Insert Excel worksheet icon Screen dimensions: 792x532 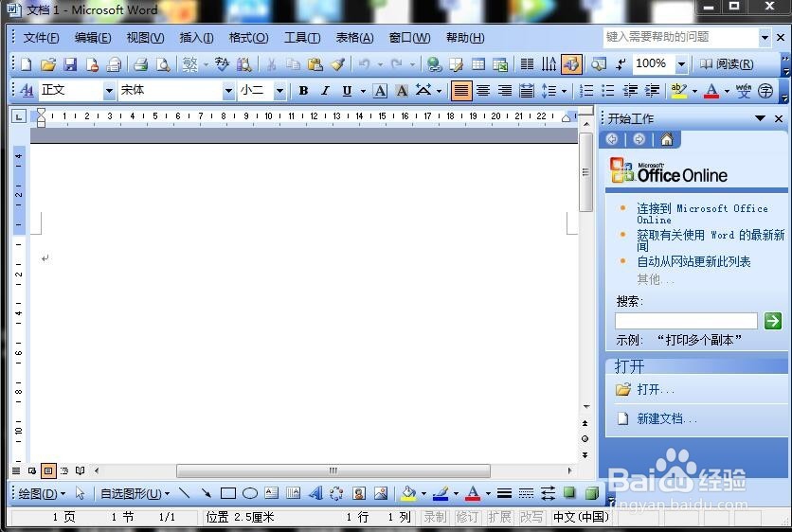click(500, 64)
